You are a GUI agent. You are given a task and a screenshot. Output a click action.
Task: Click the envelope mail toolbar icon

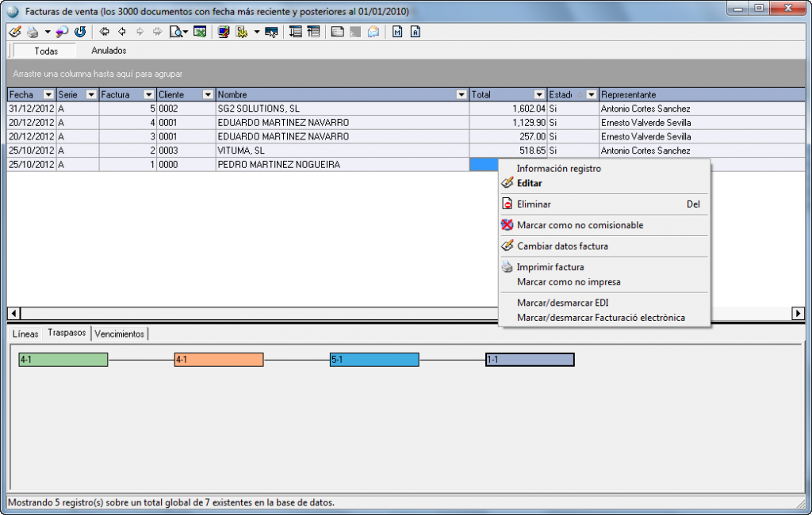click(373, 32)
